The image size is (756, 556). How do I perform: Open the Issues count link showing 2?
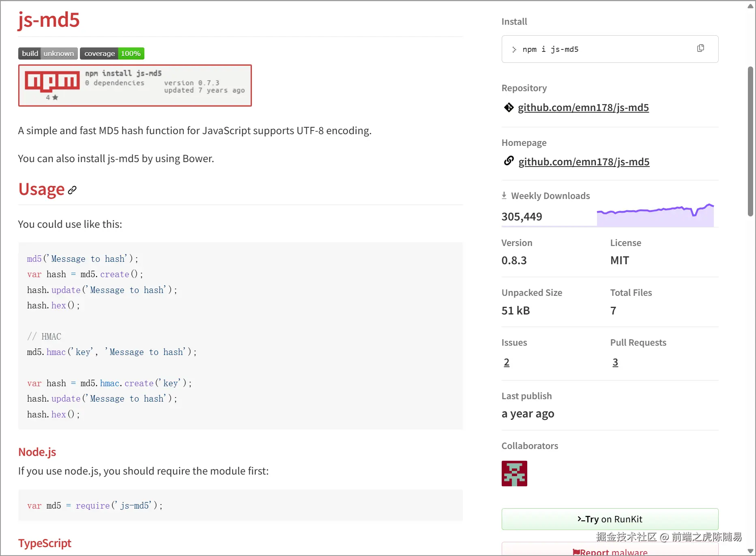click(507, 362)
